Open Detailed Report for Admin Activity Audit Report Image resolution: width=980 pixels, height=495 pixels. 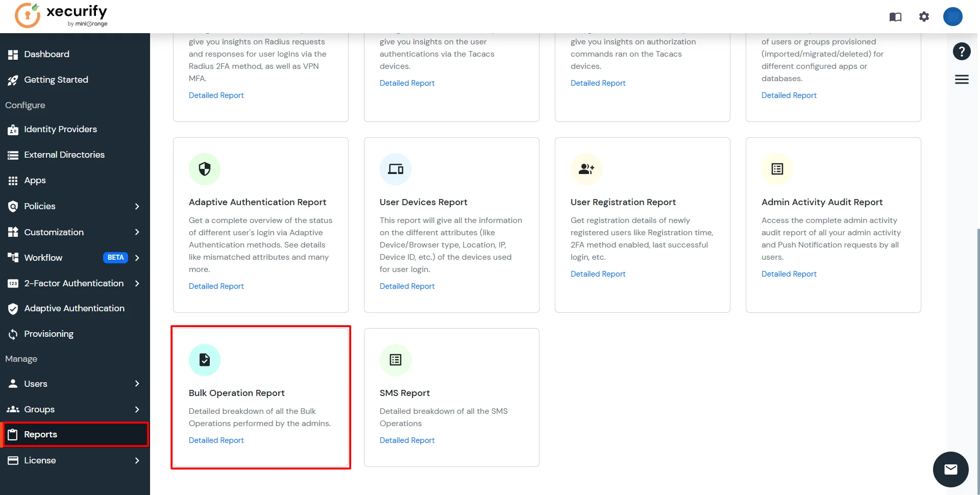[789, 274]
